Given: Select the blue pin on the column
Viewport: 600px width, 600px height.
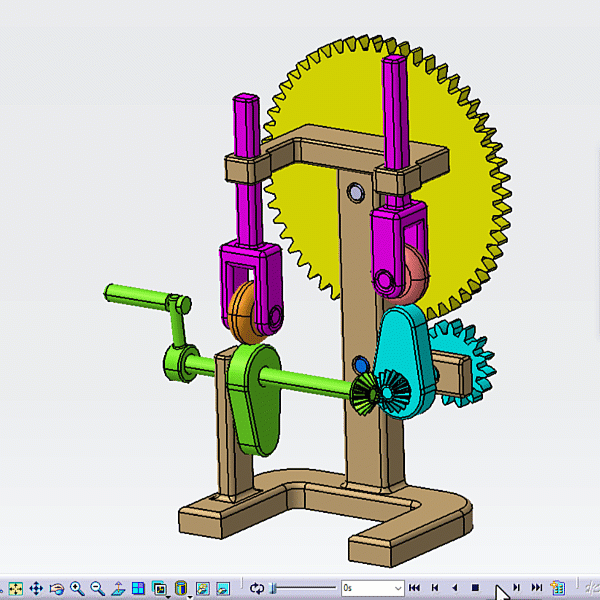Looking at the screenshot, I should coord(360,365).
